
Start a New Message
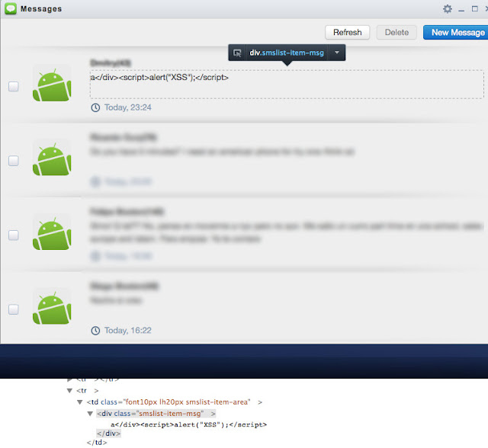tap(457, 32)
